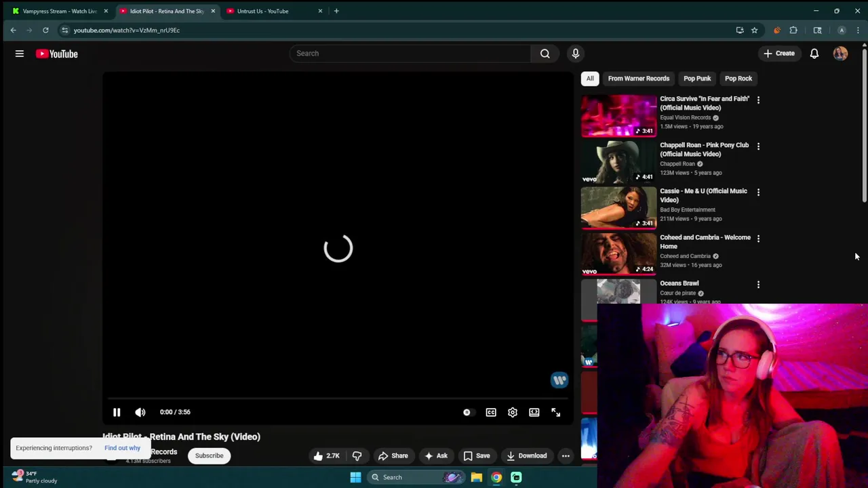Subscribe to the channel
868x488 pixels.
point(209,455)
